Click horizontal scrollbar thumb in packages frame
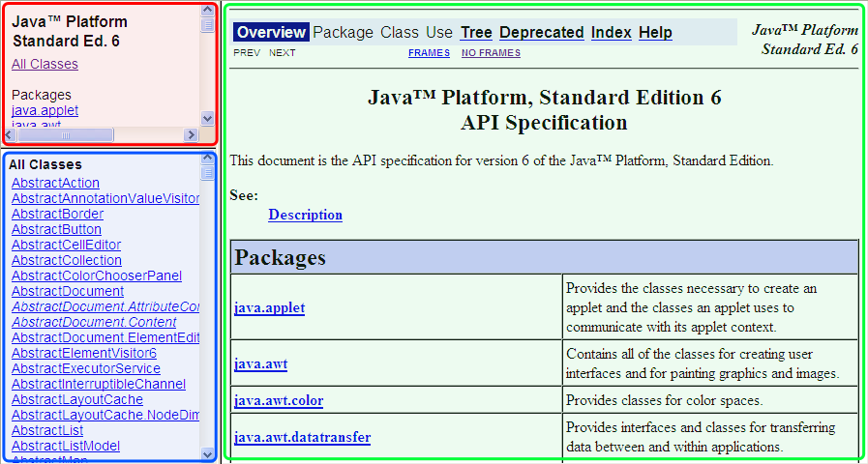This screenshot has width=868, height=464. click(x=66, y=135)
